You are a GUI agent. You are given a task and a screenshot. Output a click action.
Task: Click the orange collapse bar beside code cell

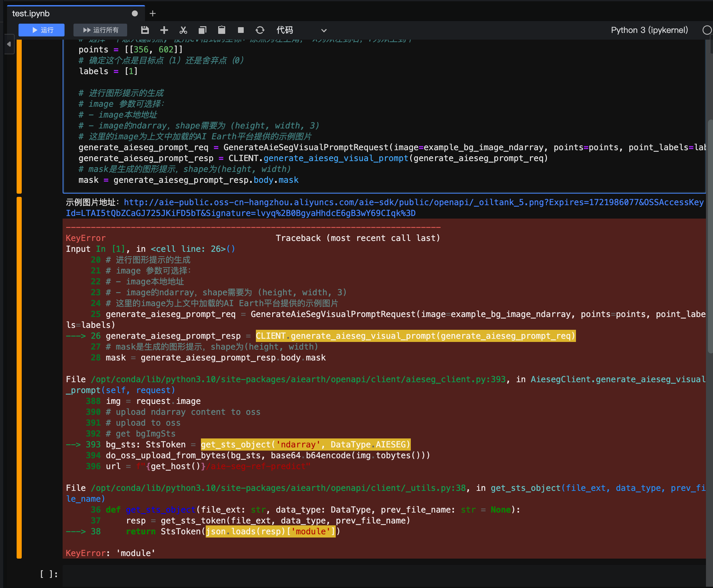pos(19,117)
